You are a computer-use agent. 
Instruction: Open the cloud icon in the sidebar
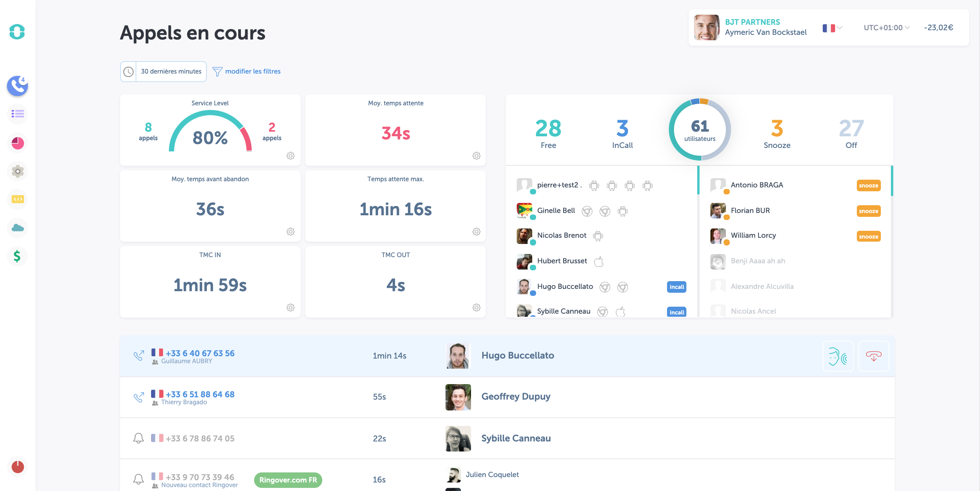[x=17, y=228]
